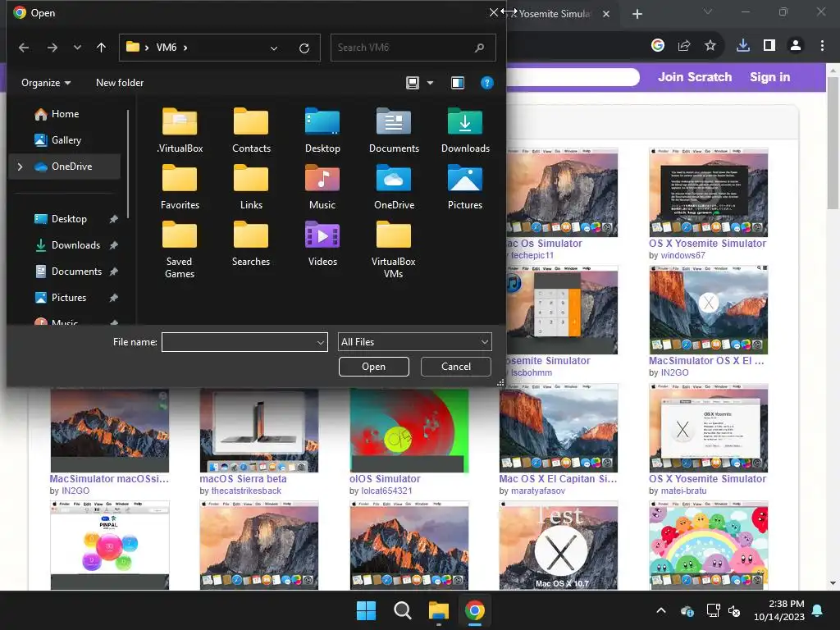The height and width of the screenshot is (630, 840).
Task: Open Chrome three-dot menu
Action: point(822,46)
